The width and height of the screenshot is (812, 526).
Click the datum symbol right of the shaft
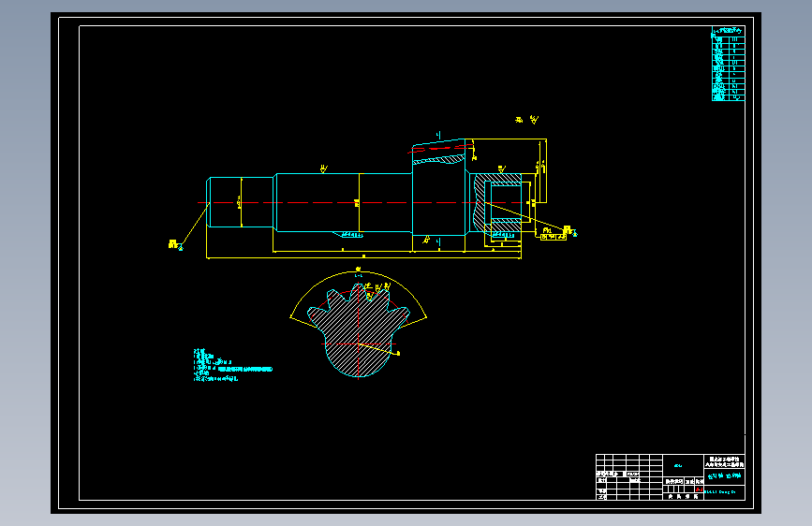click(569, 231)
